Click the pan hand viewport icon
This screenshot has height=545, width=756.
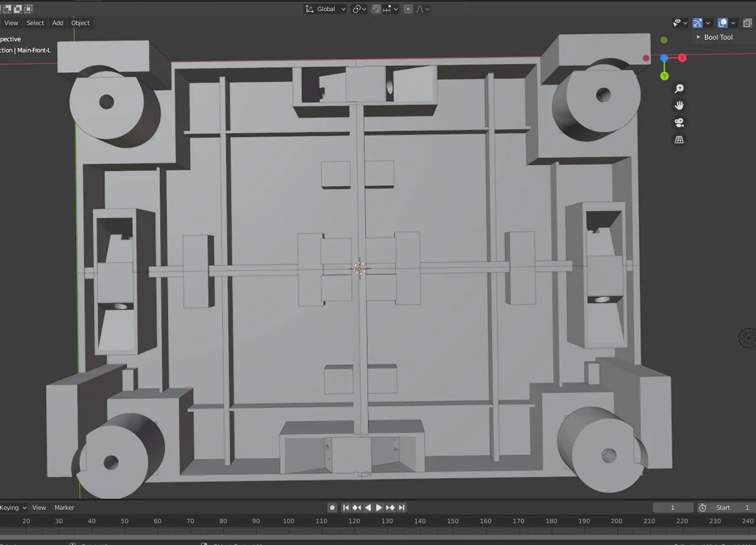coord(679,105)
